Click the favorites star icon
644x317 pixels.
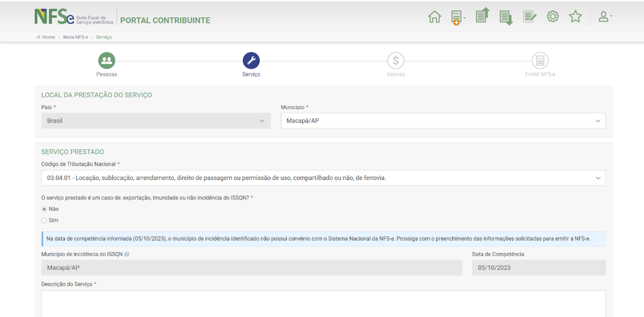tap(575, 17)
